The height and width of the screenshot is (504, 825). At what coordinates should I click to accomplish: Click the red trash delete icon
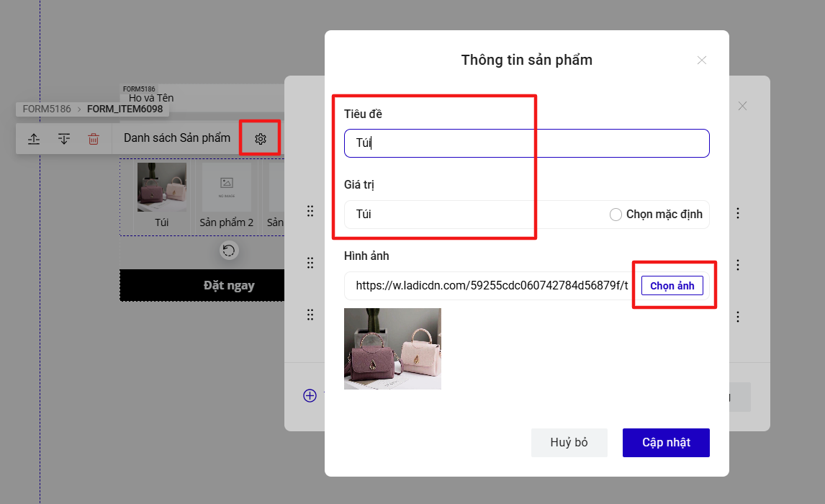[x=93, y=139]
